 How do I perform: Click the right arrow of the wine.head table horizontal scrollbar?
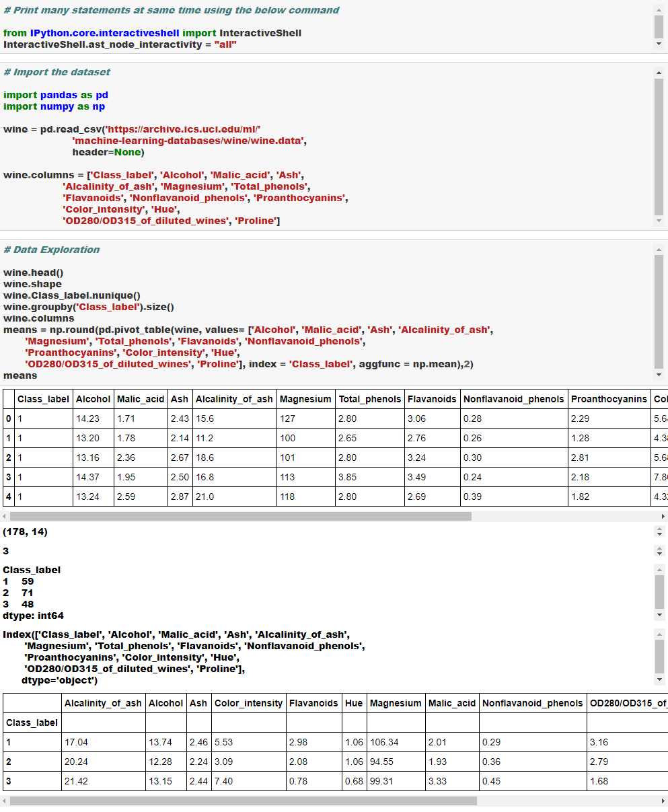tap(663, 516)
